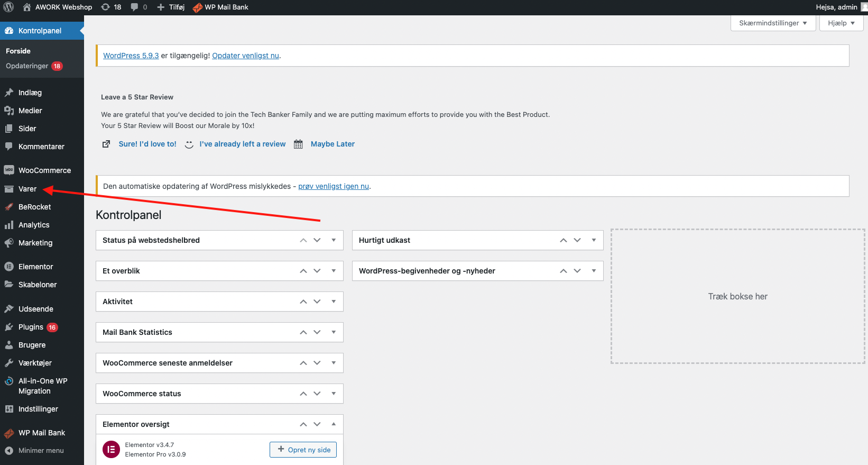Click the calendar icon beside Maybe Later

point(298,144)
